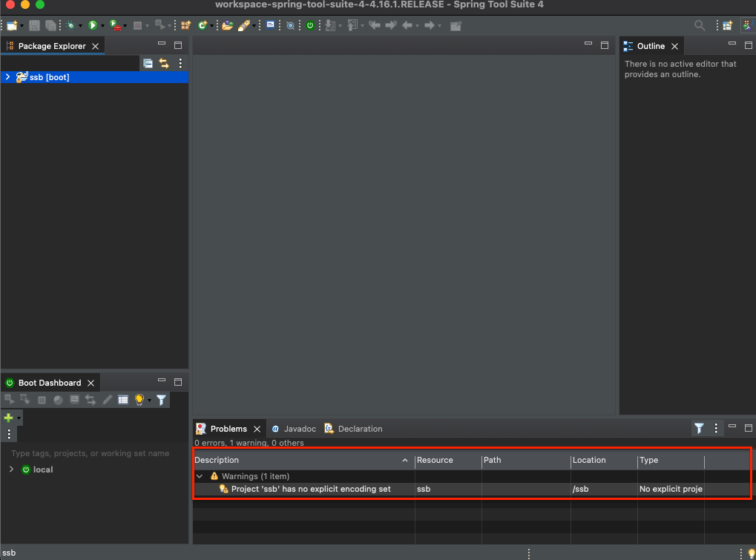Click the magnifier search icon at top right
Screen dimensions: 756x560
(699, 25)
